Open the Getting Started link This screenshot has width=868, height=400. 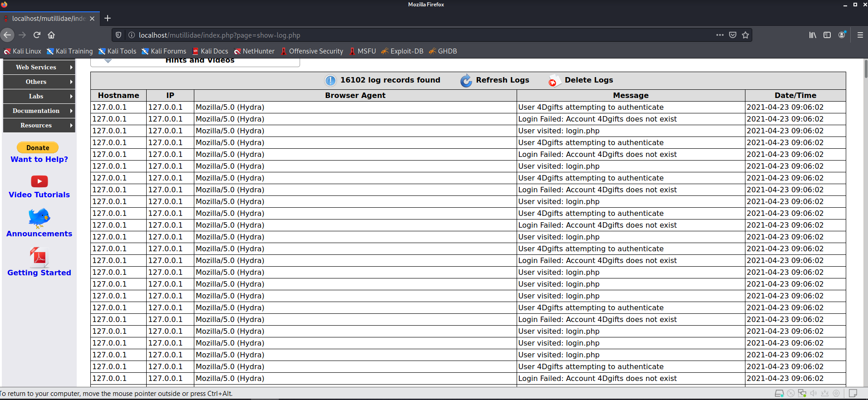tap(39, 273)
